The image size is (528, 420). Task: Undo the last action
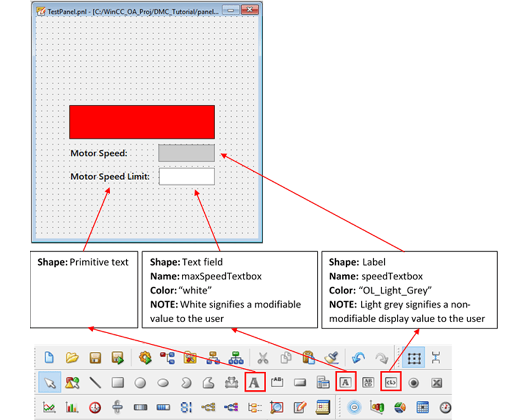point(358,358)
